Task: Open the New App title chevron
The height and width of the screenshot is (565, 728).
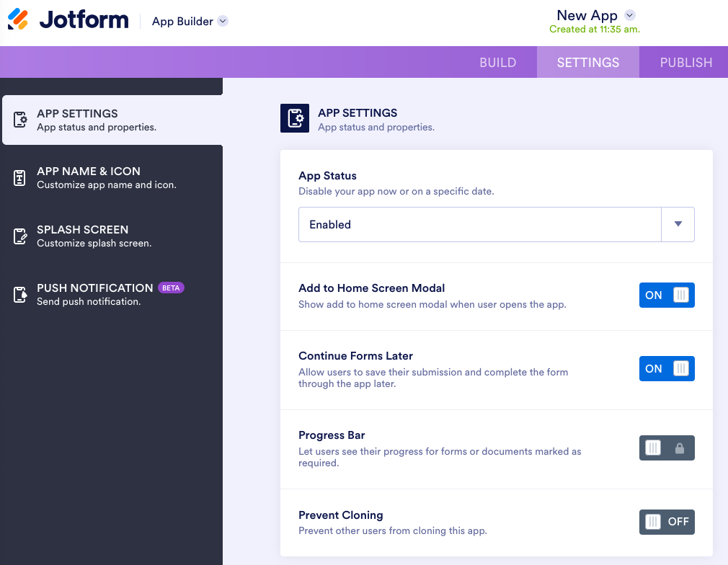Action: pos(629,15)
